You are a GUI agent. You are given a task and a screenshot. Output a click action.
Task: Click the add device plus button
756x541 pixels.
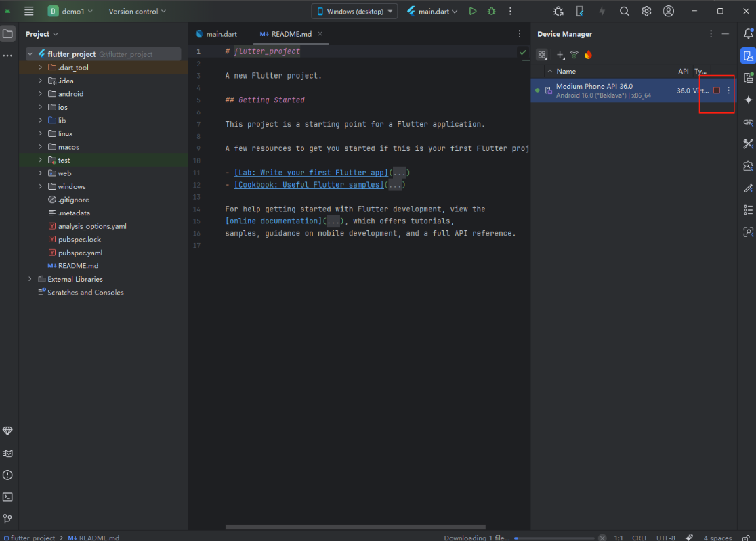560,55
